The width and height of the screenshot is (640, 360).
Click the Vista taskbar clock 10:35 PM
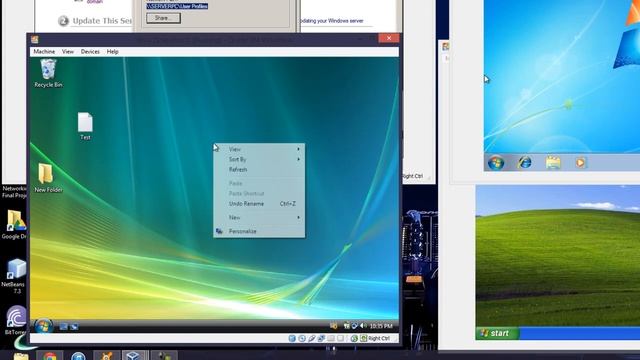tap(381, 326)
